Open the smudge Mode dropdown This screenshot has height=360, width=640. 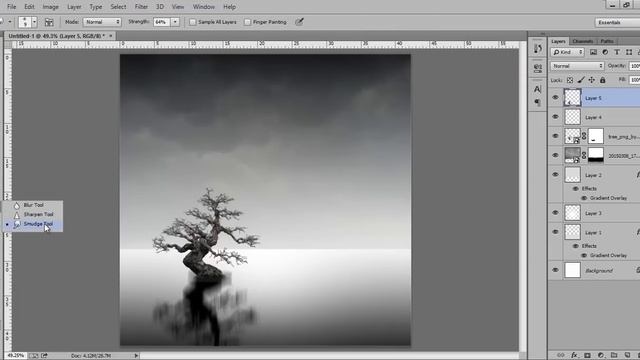(x=102, y=22)
